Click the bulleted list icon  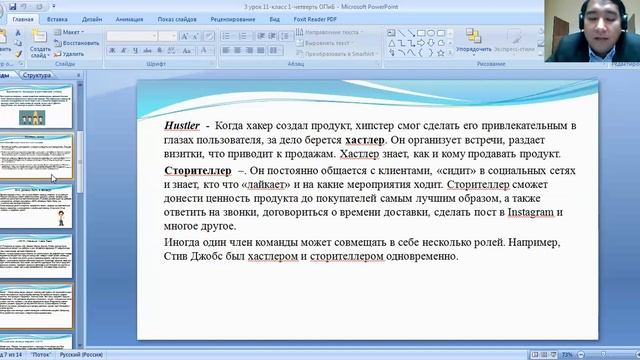point(227,36)
